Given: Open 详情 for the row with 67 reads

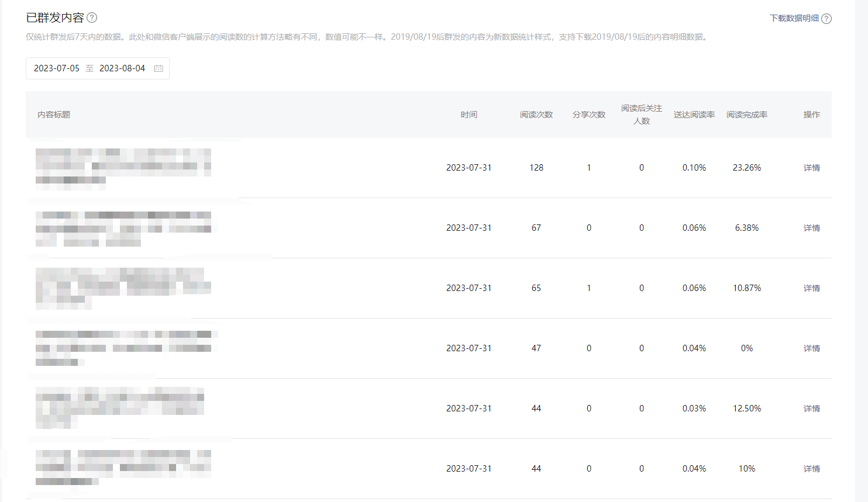Looking at the screenshot, I should 811,228.
